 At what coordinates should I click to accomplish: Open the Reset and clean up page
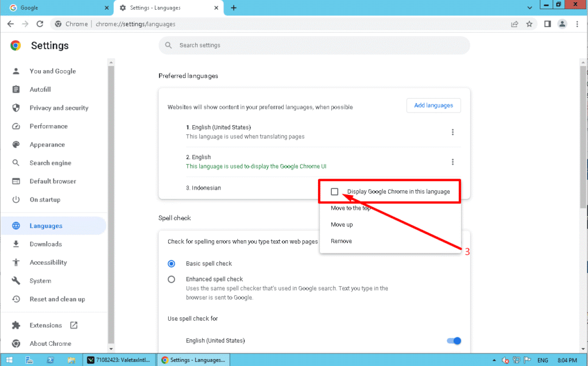pos(57,299)
